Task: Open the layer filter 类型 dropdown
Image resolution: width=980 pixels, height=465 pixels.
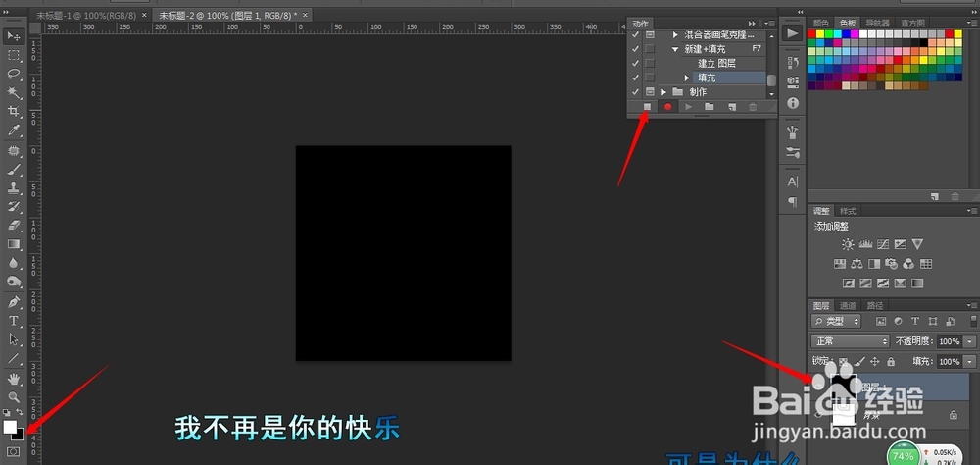Action: point(836,321)
